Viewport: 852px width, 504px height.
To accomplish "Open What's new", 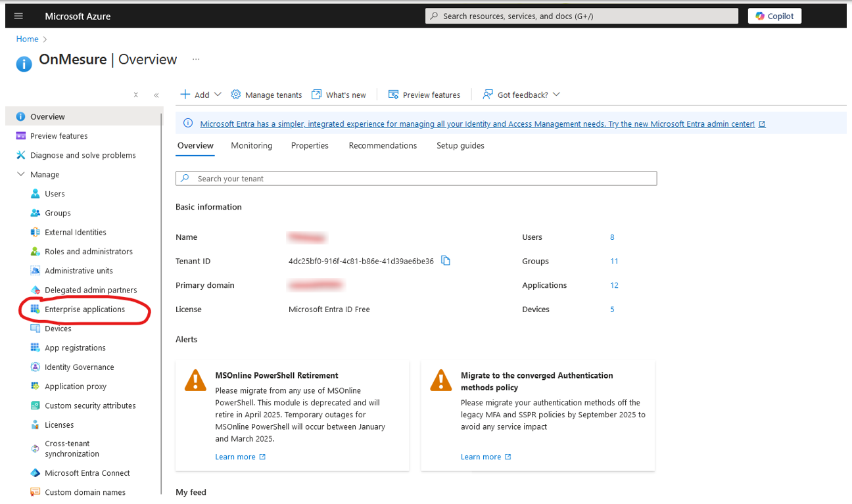I will pos(339,95).
